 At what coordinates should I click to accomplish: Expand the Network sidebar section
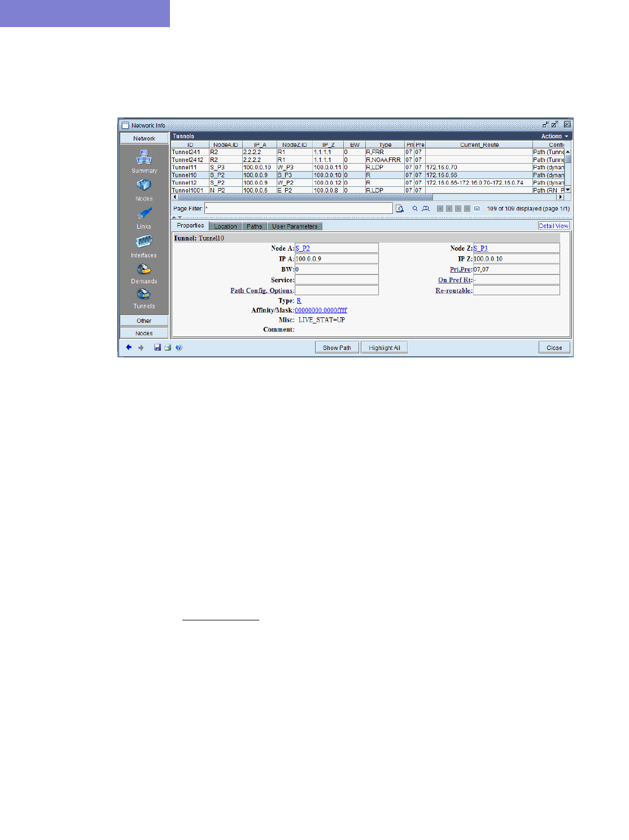click(x=144, y=138)
